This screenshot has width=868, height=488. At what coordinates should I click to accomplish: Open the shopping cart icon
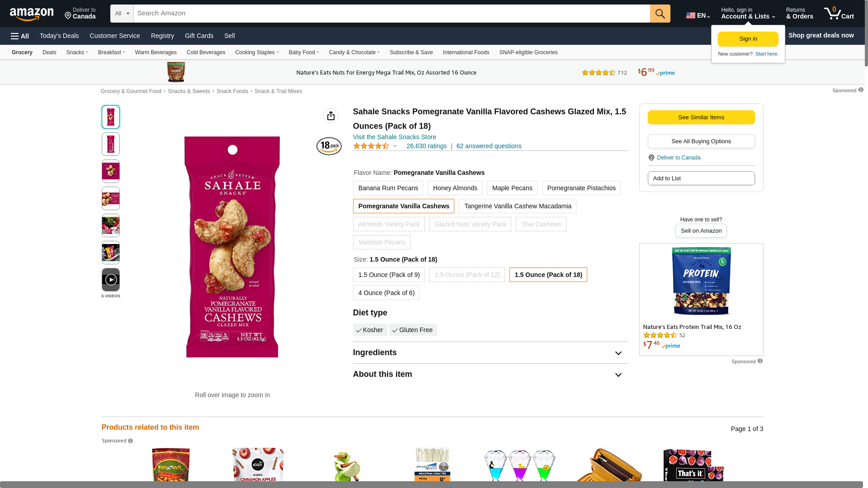pos(839,14)
